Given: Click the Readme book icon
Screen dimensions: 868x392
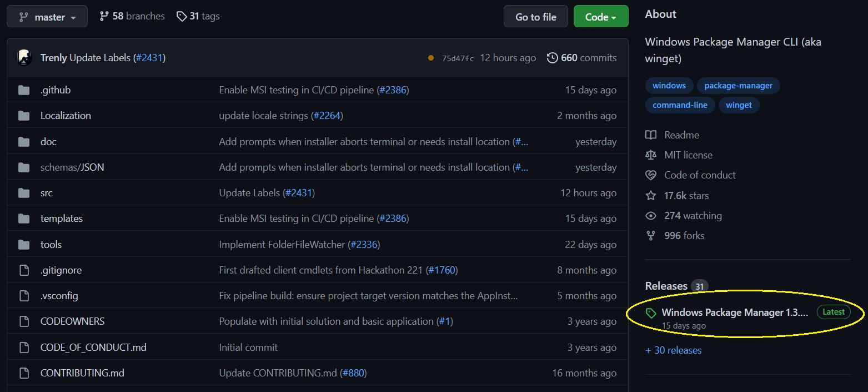Looking at the screenshot, I should 651,135.
